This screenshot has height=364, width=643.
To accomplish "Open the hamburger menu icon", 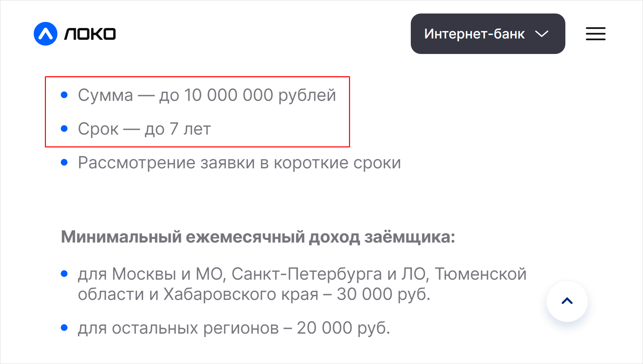I will coord(595,34).
